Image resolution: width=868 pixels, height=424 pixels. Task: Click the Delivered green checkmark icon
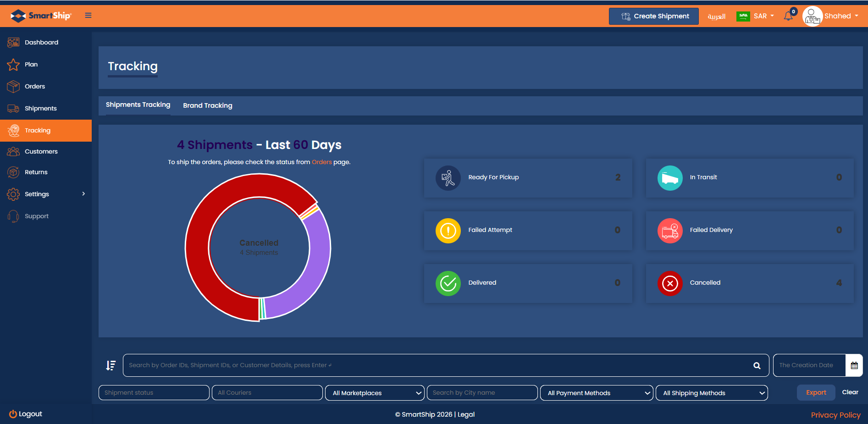tap(448, 283)
